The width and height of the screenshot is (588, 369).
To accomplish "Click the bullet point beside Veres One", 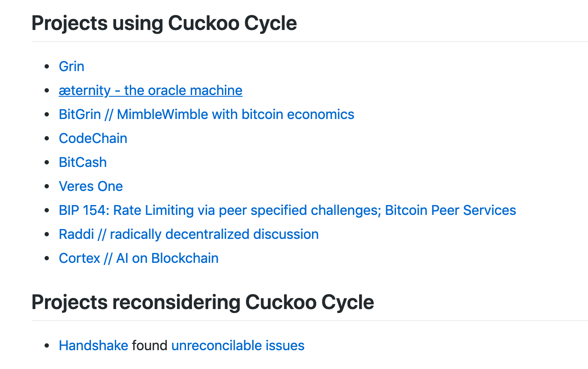I will tap(47, 187).
